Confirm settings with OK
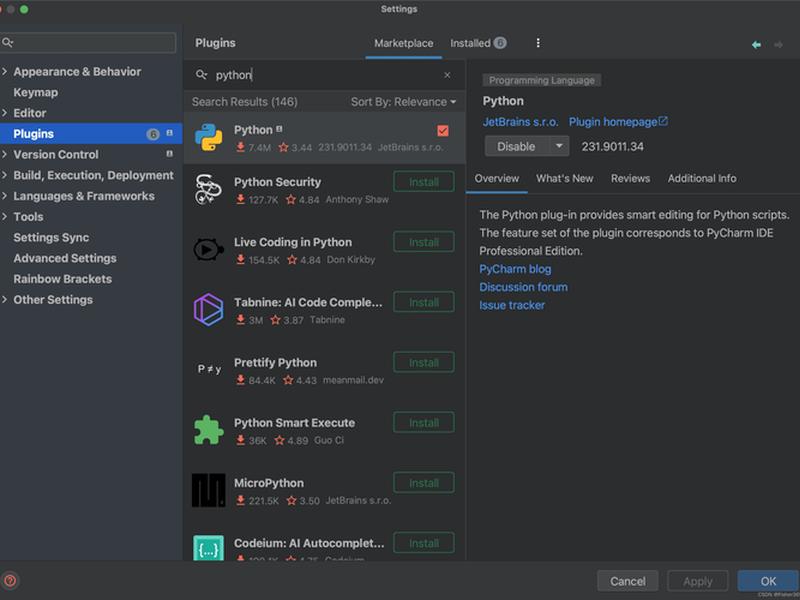Image resolution: width=800 pixels, height=600 pixels. [768, 581]
